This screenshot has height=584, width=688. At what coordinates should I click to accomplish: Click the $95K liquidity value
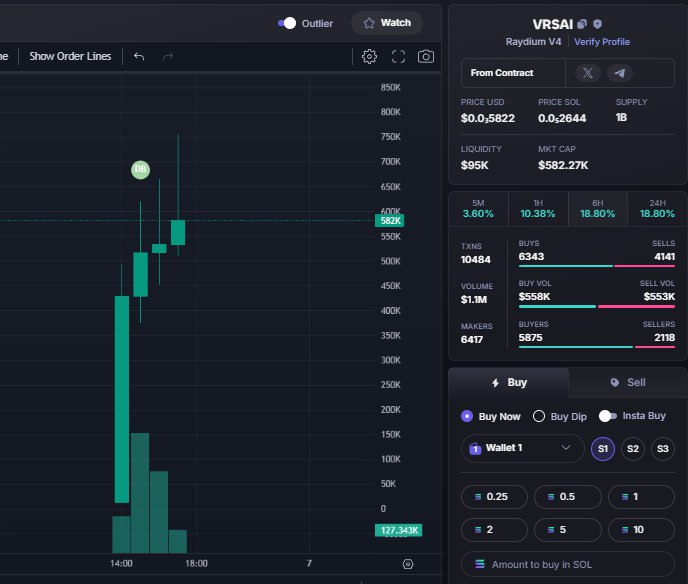474,165
